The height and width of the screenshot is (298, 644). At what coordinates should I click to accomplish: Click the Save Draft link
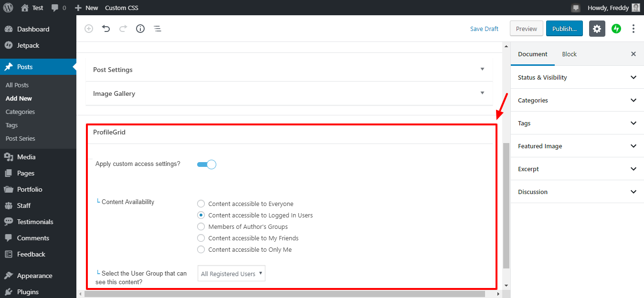(x=484, y=29)
